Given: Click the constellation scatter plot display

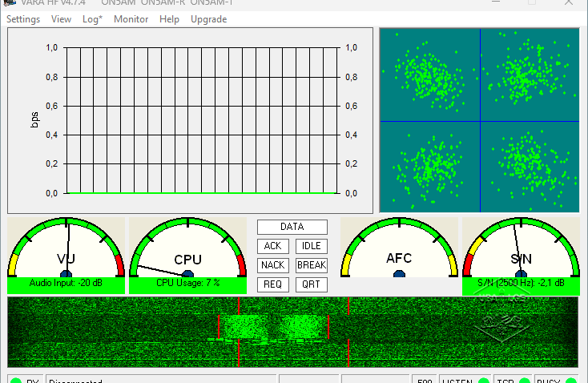Looking at the screenshot, I should tap(479, 120).
